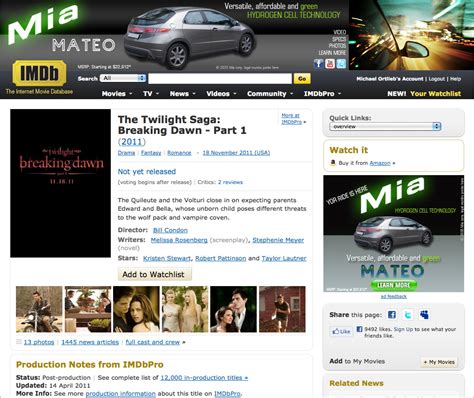Click Sign Up to see friends' likes
This screenshot has height=398, width=474.
click(x=403, y=329)
